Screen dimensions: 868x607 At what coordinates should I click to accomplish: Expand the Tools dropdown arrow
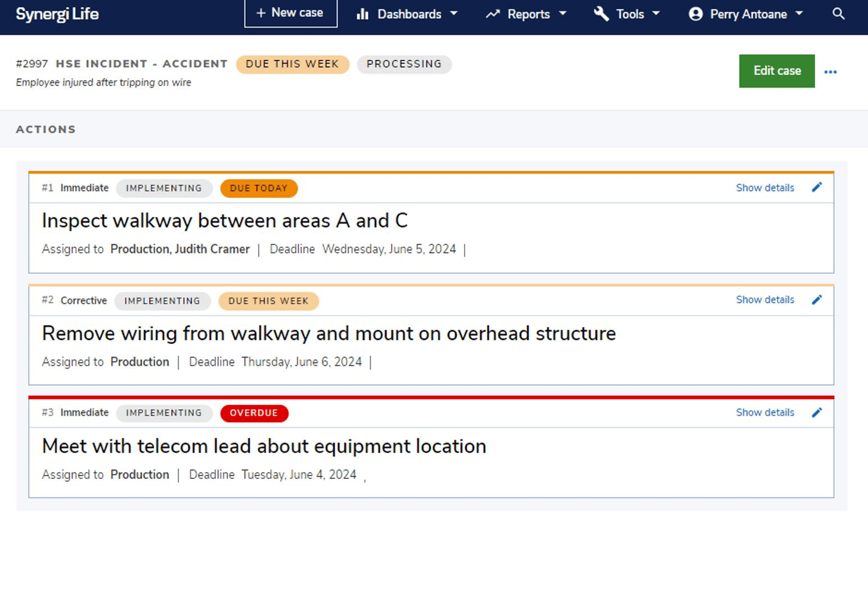pyautogui.click(x=656, y=13)
